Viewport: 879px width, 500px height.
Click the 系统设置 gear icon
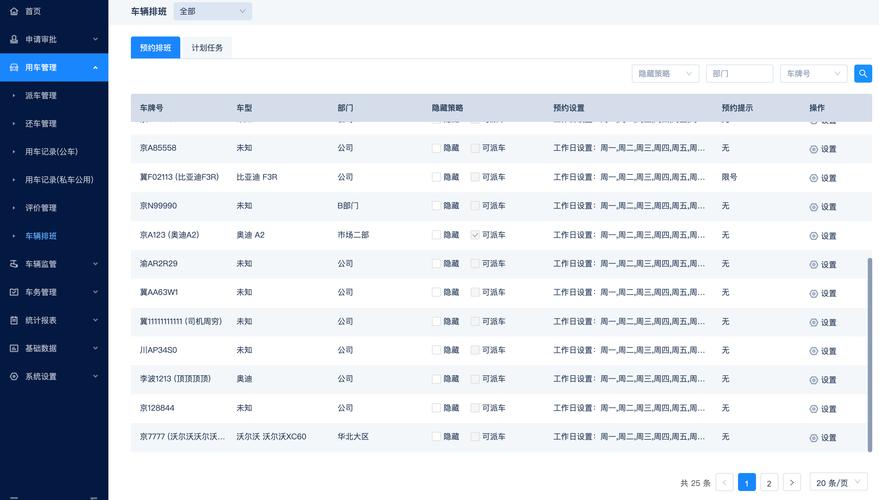(14, 376)
